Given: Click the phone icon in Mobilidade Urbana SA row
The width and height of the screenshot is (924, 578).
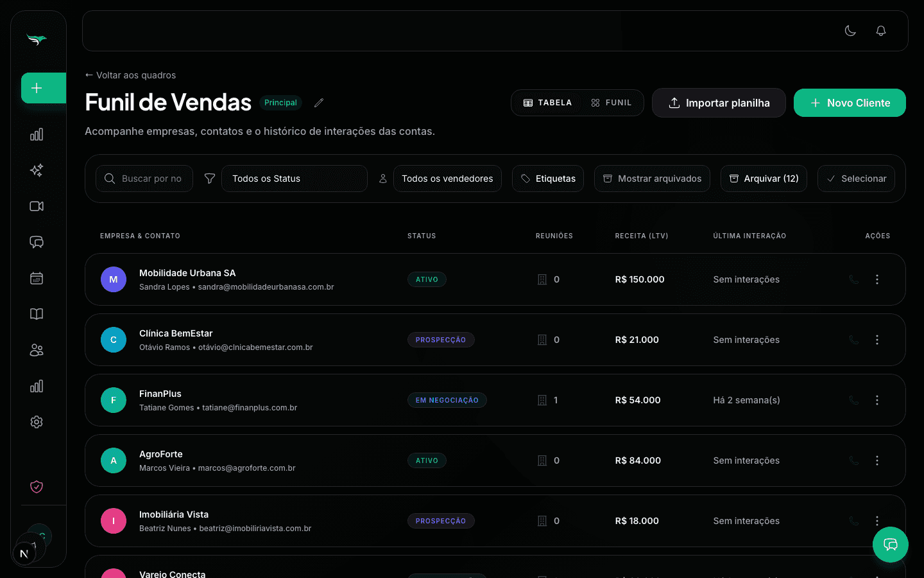Looking at the screenshot, I should click(x=854, y=279).
